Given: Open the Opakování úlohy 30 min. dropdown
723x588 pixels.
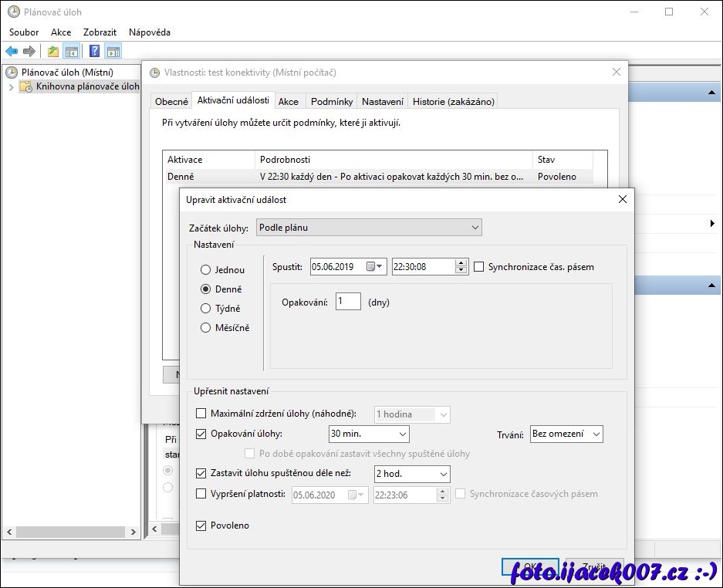Looking at the screenshot, I should [368, 434].
